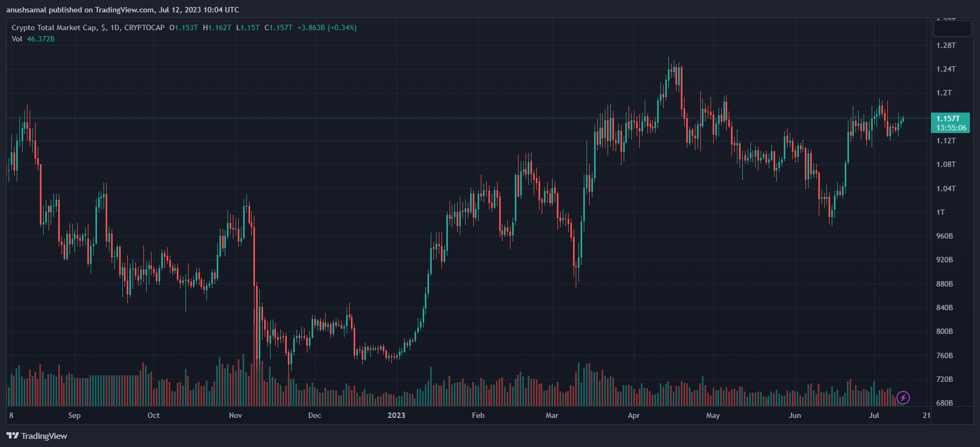The image size is (980, 447).
Task: Click the 1D interval label in the legend
Action: [x=115, y=27]
